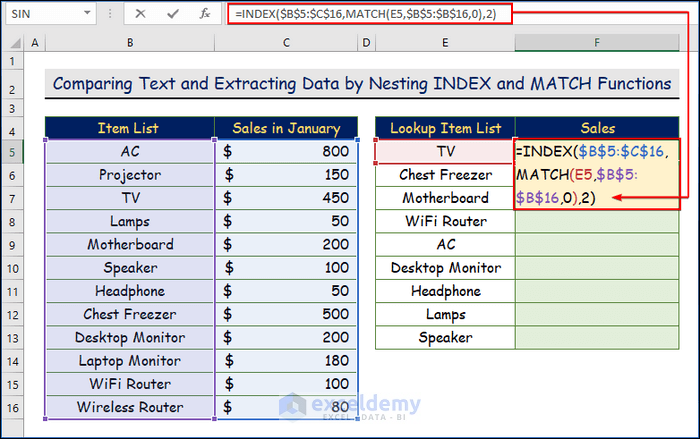
Task: Expand the Name Box dropdown arrow
Action: (87, 13)
